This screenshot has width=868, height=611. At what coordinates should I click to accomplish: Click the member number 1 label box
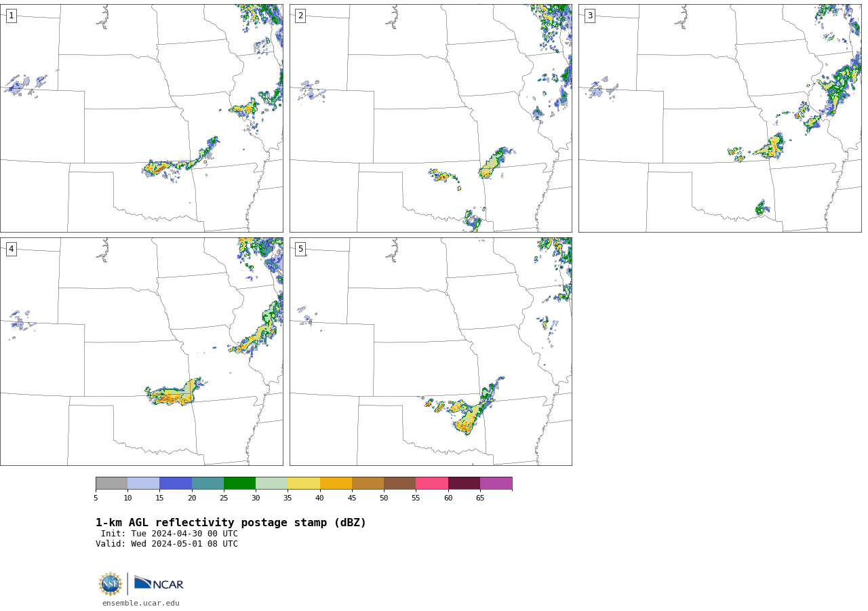click(11, 16)
